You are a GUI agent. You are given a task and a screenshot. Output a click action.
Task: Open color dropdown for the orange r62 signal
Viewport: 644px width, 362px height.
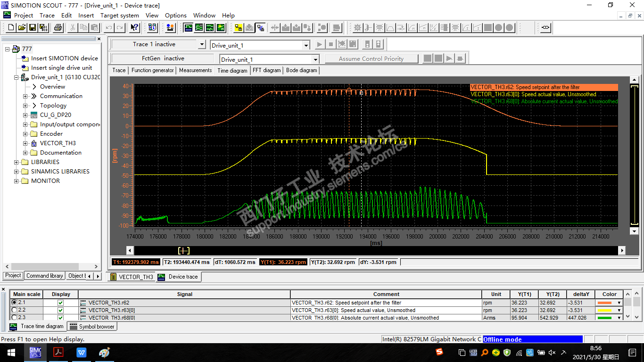(x=619, y=303)
